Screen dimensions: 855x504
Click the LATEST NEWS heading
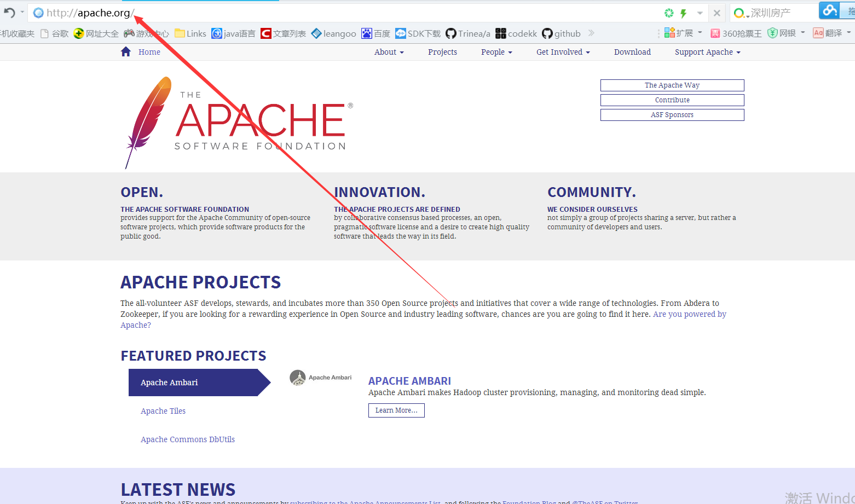pyautogui.click(x=178, y=489)
